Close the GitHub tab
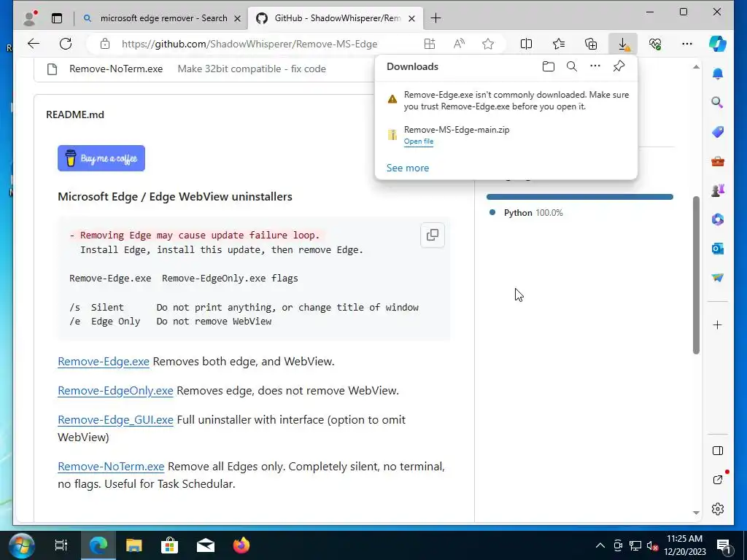Screen dimensions: 747x560 412,18
